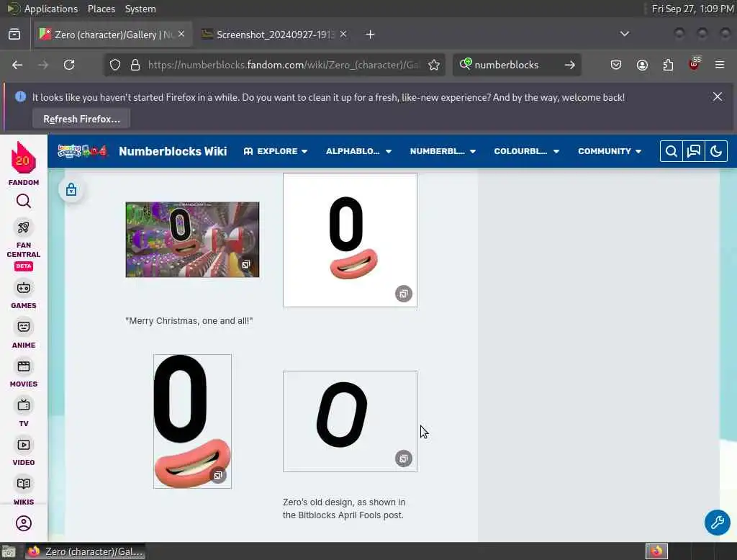This screenshot has height=560, width=737.
Task: Click the numberblocks search field
Action: [x=516, y=65]
